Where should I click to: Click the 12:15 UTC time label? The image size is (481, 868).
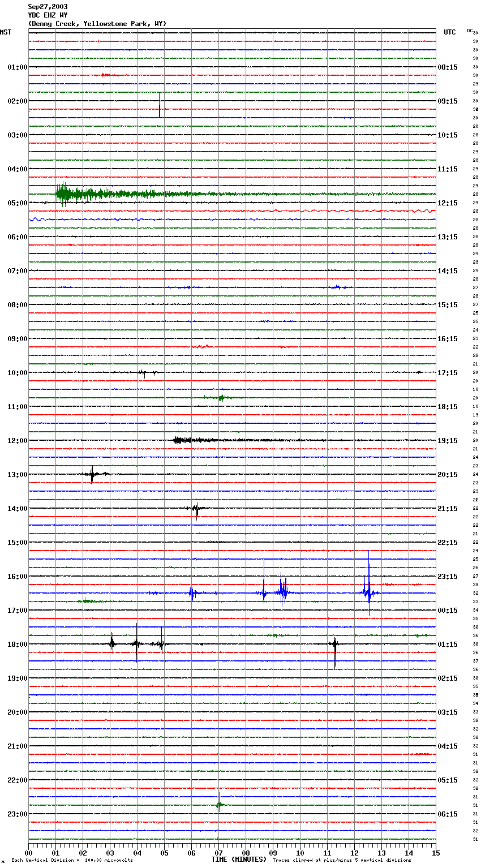pos(448,203)
